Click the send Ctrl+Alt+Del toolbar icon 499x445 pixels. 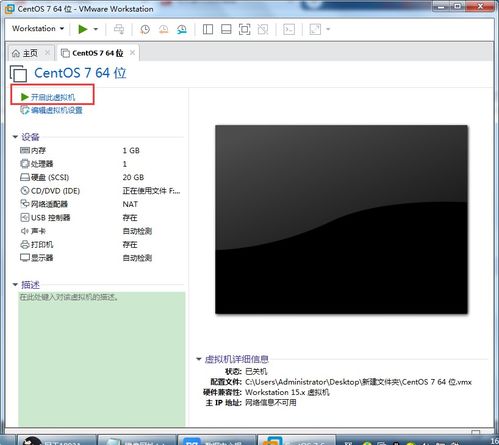click(x=119, y=29)
